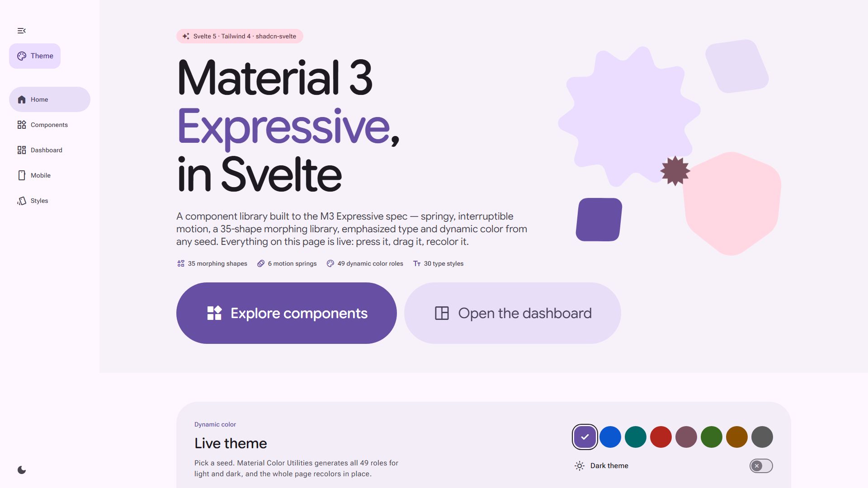Toggle the Dark theme switch
Image resolution: width=868 pixels, height=488 pixels.
click(x=761, y=466)
